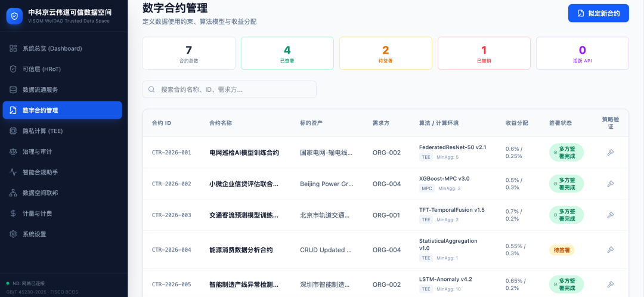Viewport: 644px width, 297px height.
Task: Click the gear icon for 系统设置
Action: pyautogui.click(x=13, y=234)
